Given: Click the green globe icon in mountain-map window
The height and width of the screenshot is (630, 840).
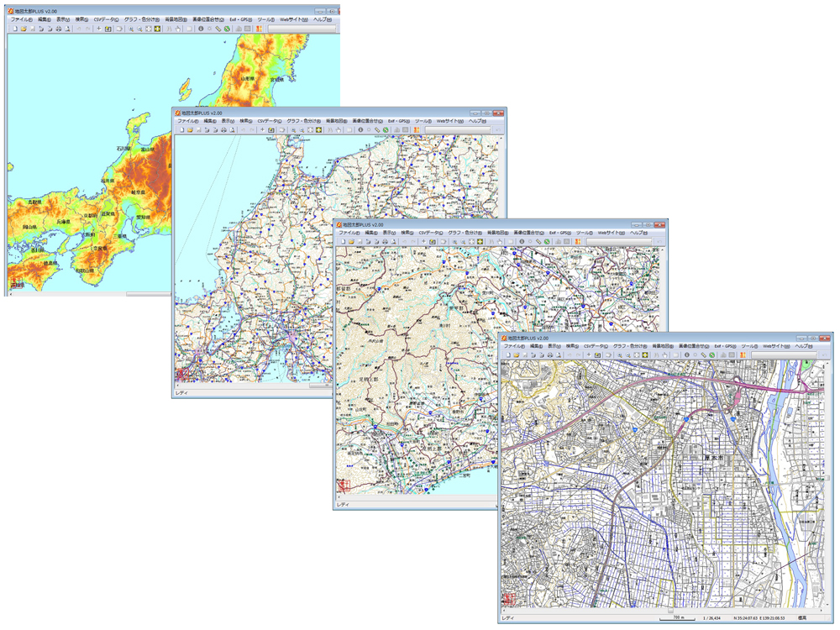Looking at the screenshot, I should pyautogui.click(x=547, y=242).
